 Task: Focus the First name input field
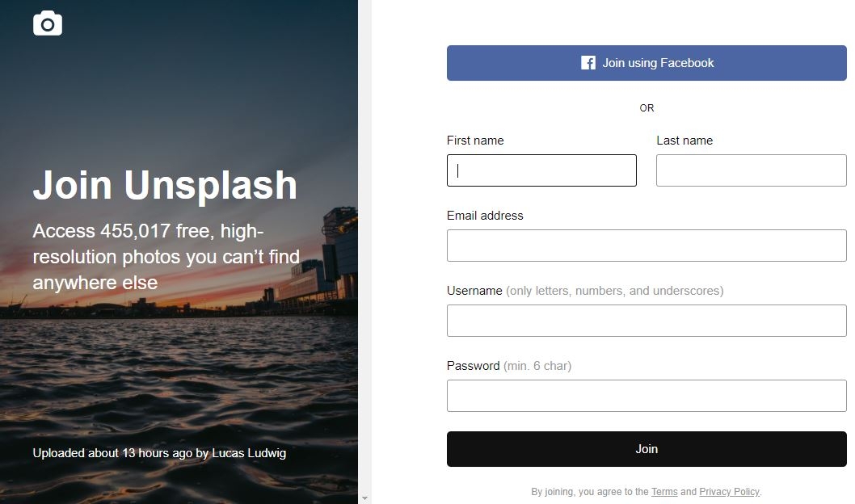(x=541, y=170)
